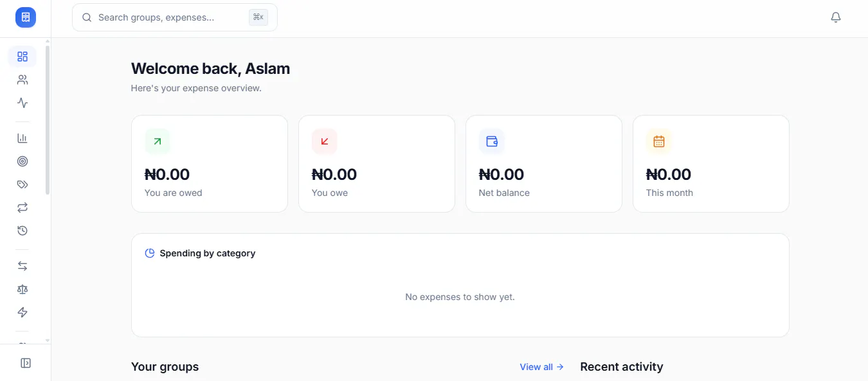Open the dashboard grid icon in sidebar
Viewport: 868px width, 381px height.
pyautogui.click(x=23, y=57)
